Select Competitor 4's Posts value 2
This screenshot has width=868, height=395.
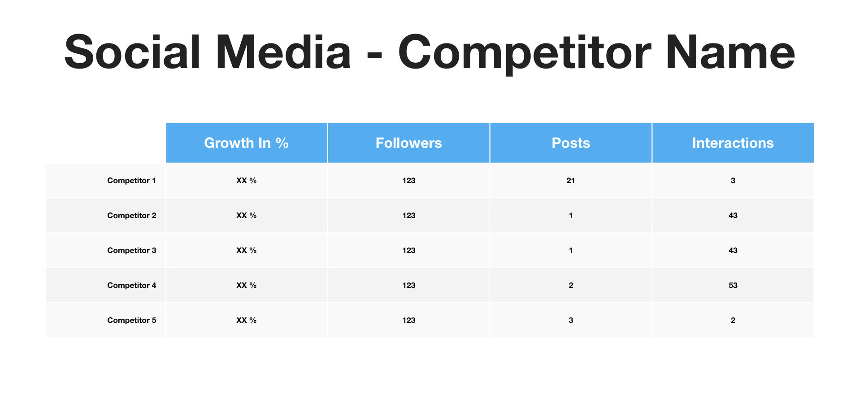[571, 285]
